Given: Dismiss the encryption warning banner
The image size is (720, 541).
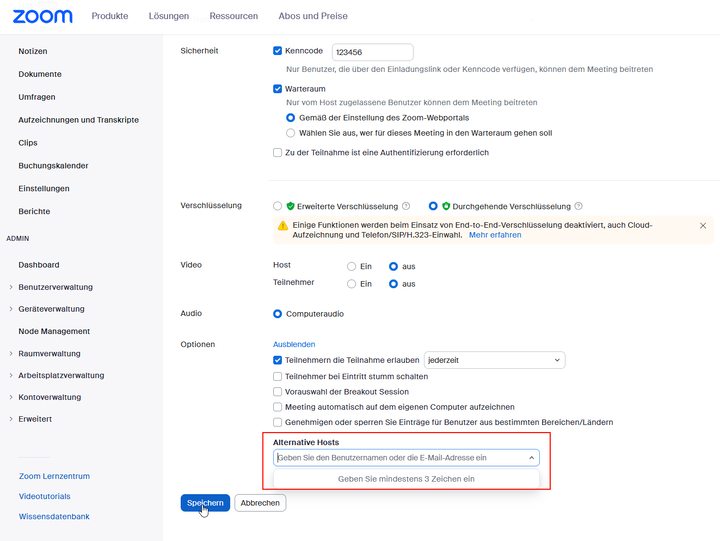Looking at the screenshot, I should point(703,226).
